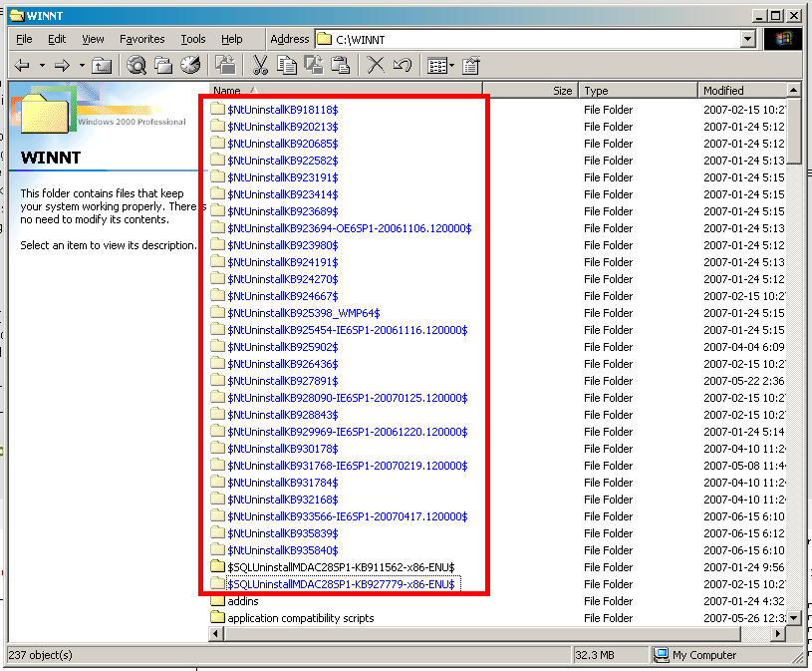Click the file list scroll-down arrow

pyautogui.click(x=794, y=617)
